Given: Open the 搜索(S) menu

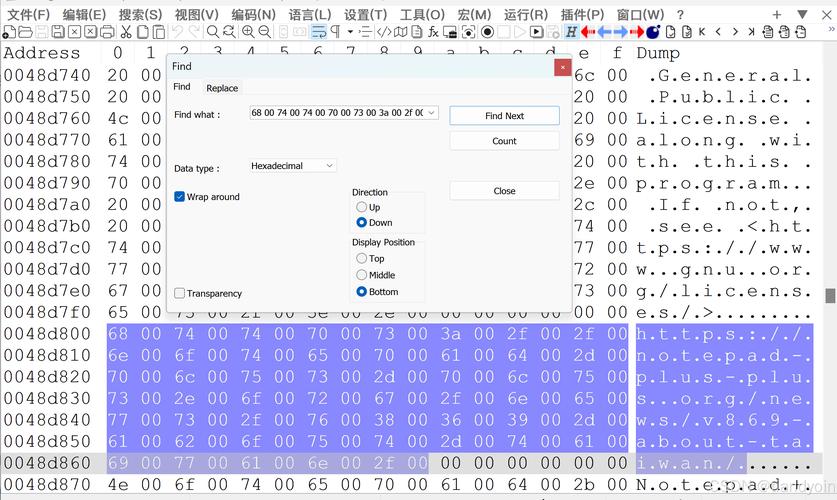Looking at the screenshot, I should [140, 14].
